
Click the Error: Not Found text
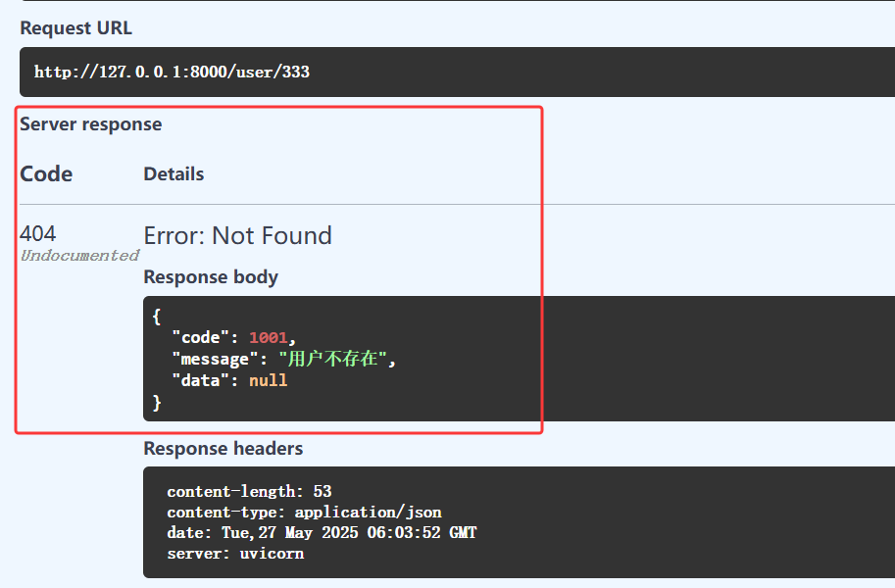237,236
